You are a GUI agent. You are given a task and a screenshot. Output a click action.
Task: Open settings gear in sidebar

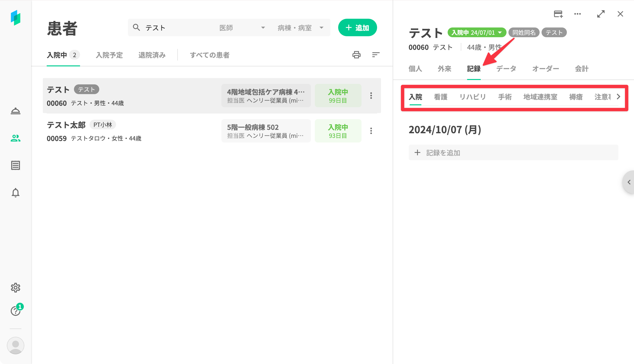coord(16,288)
